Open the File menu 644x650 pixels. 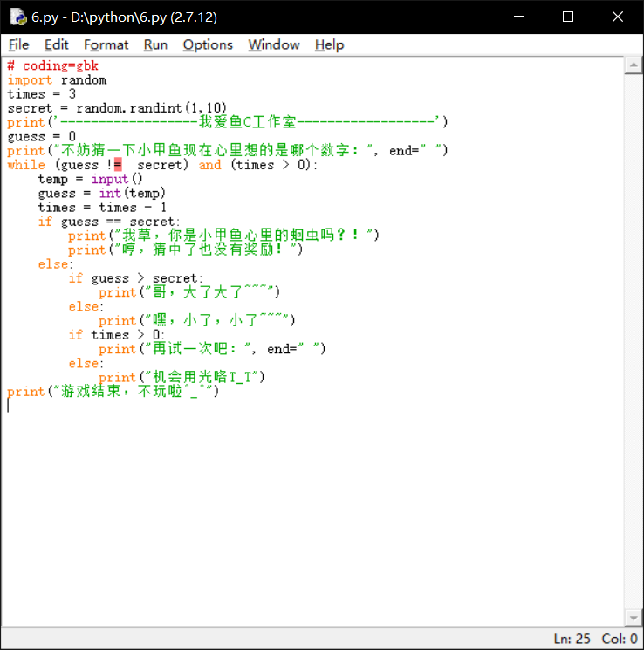[18, 44]
